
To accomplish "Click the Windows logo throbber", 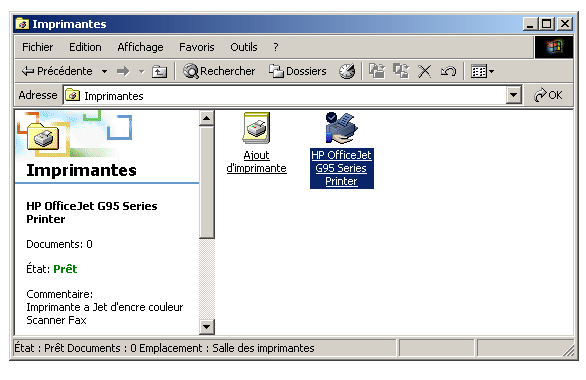I will (553, 47).
